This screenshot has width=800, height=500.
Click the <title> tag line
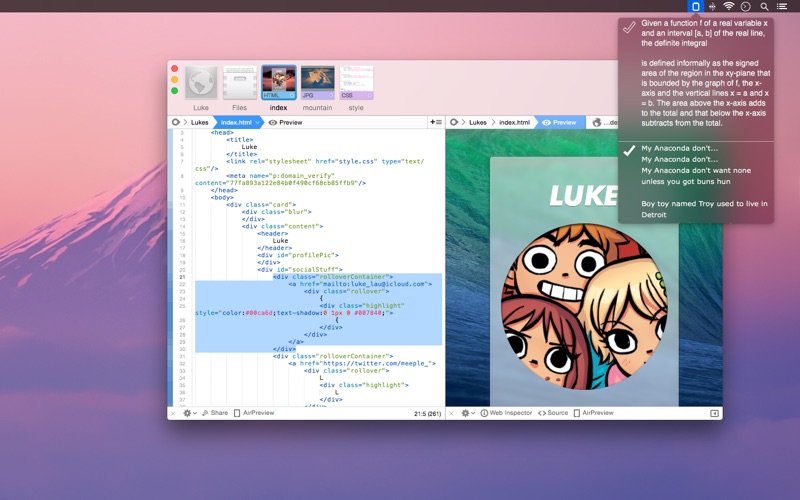240,139
